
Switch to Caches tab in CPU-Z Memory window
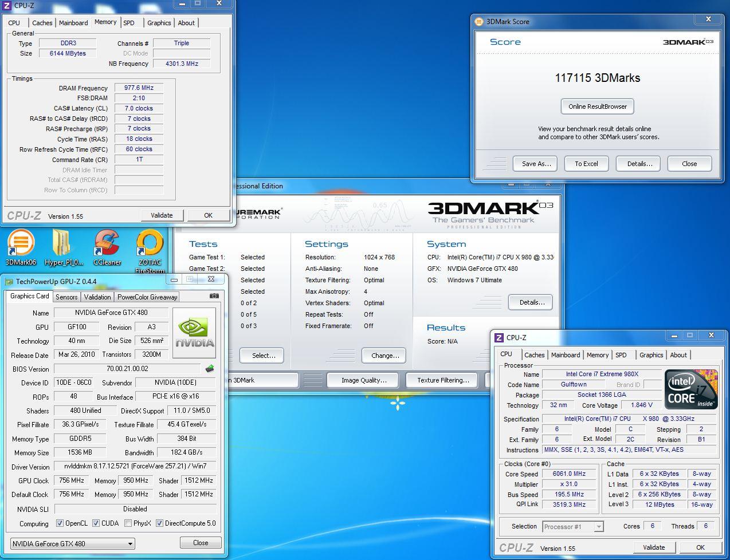coord(42,23)
